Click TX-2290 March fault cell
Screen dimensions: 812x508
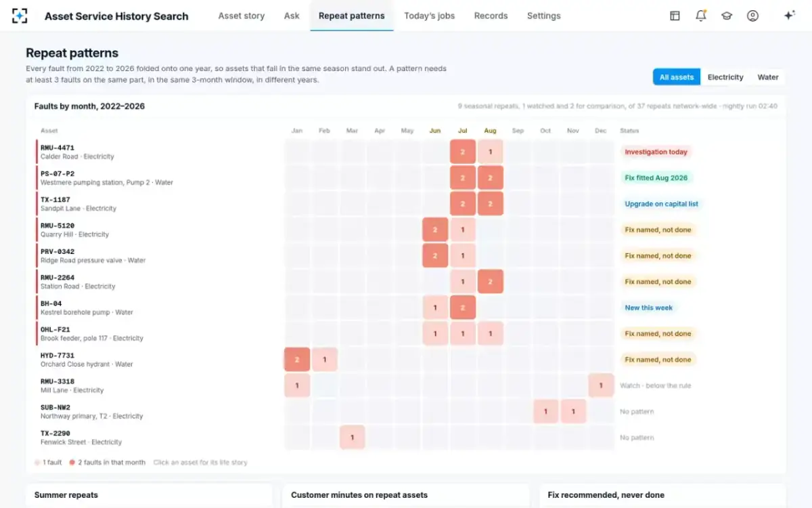click(352, 438)
